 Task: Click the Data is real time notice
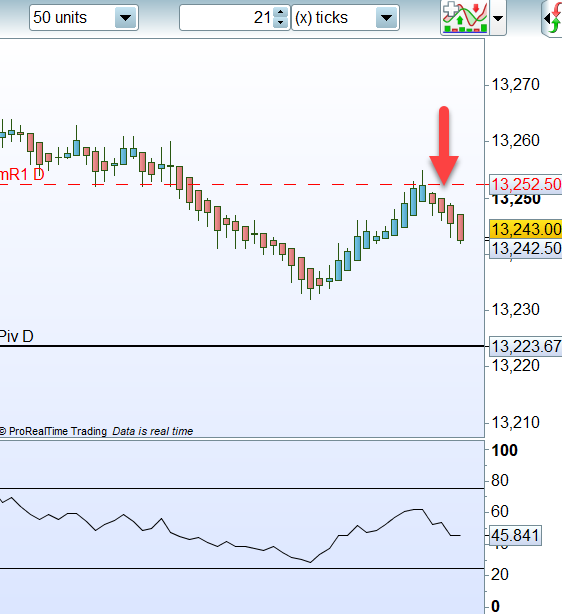pos(153,431)
